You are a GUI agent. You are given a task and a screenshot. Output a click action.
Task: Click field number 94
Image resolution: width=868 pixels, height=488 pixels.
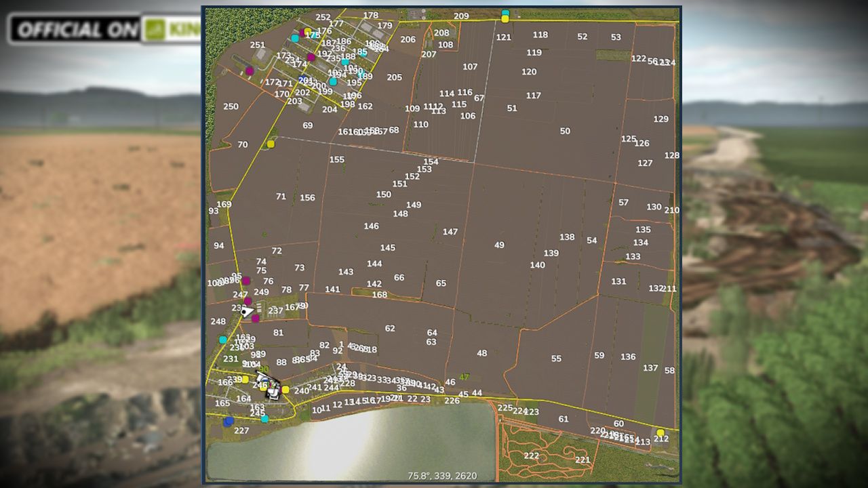click(218, 246)
